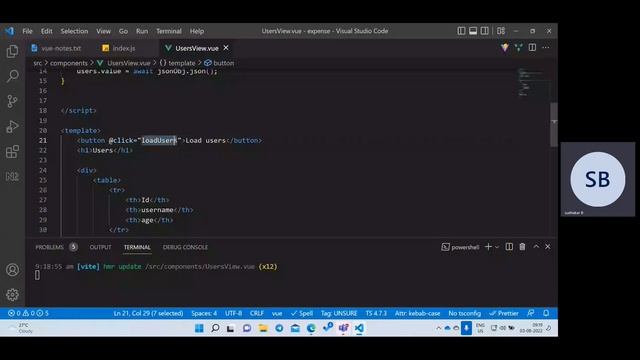This screenshot has width=640, height=360.
Task: Select the button breadcrumb
Action: click(224, 63)
